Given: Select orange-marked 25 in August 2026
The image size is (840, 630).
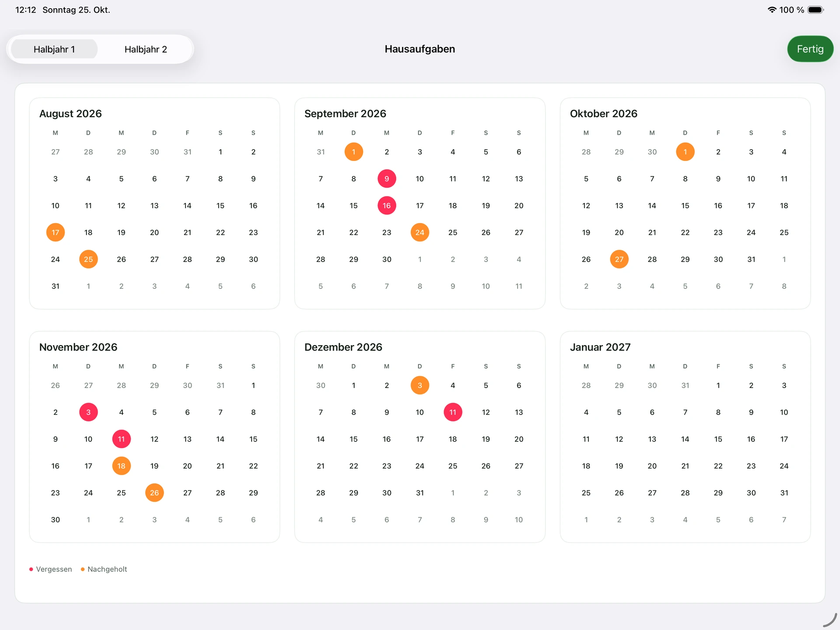Looking at the screenshot, I should (x=88, y=259).
